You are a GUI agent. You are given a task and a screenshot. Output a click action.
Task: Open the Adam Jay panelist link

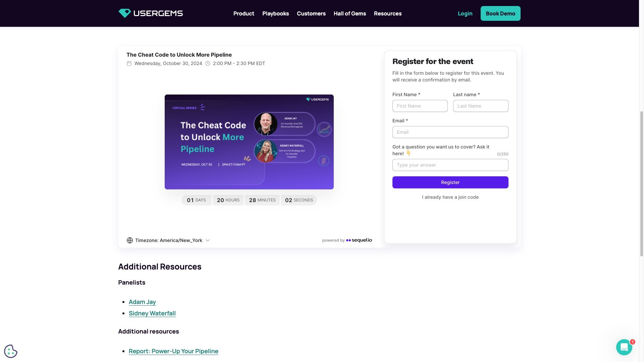(142, 302)
